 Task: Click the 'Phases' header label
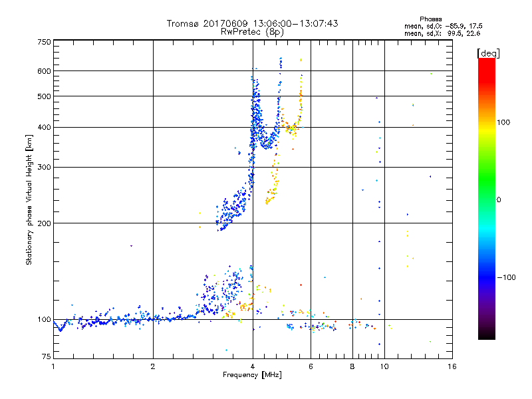click(430, 19)
